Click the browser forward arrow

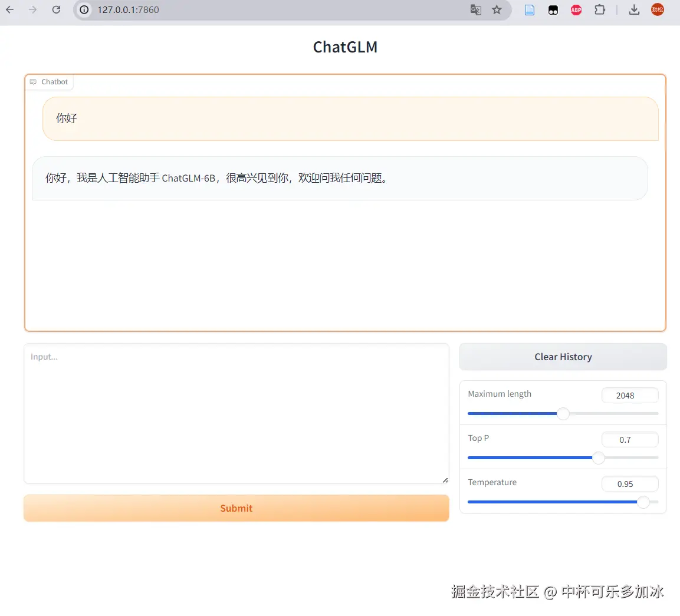coord(33,9)
